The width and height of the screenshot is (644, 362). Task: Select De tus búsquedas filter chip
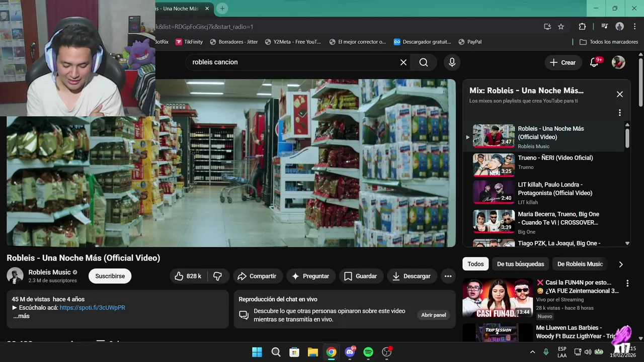click(x=520, y=264)
